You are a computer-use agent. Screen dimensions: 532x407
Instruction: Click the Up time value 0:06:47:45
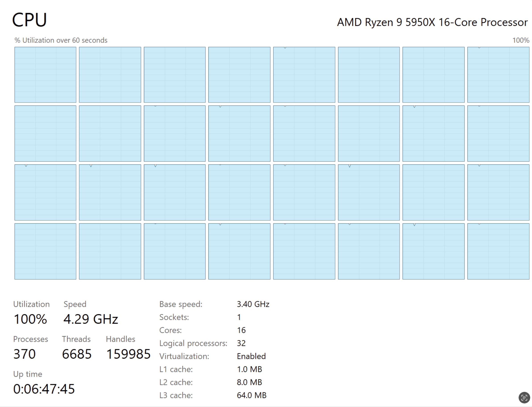click(x=44, y=389)
